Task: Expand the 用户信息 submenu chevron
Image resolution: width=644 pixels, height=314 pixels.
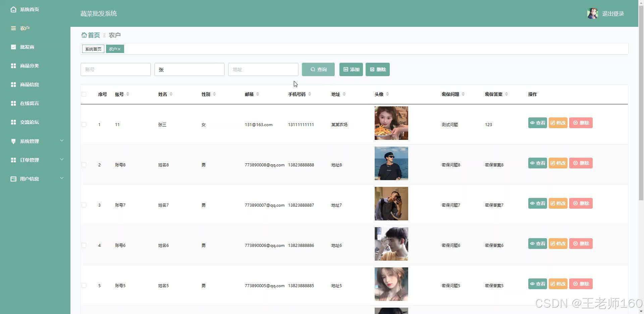Action: click(62, 178)
